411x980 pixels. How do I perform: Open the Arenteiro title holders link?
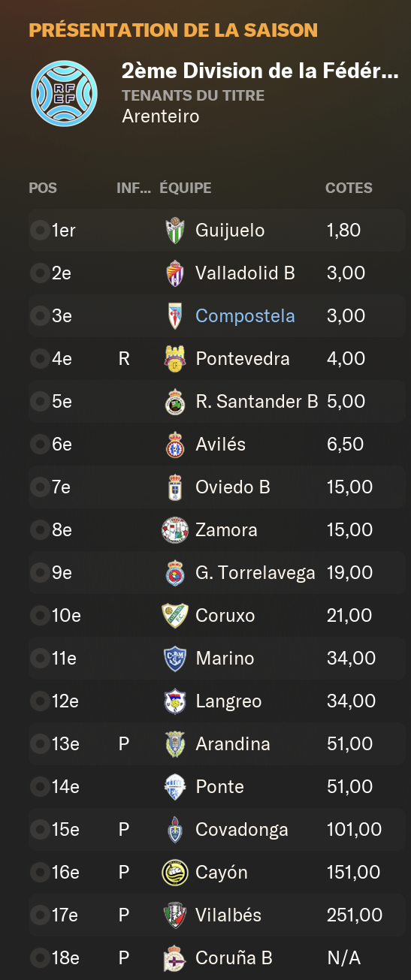160,116
